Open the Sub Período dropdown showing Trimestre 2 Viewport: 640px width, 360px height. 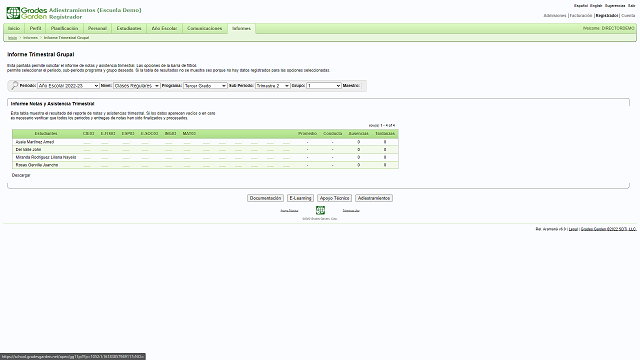pos(272,86)
